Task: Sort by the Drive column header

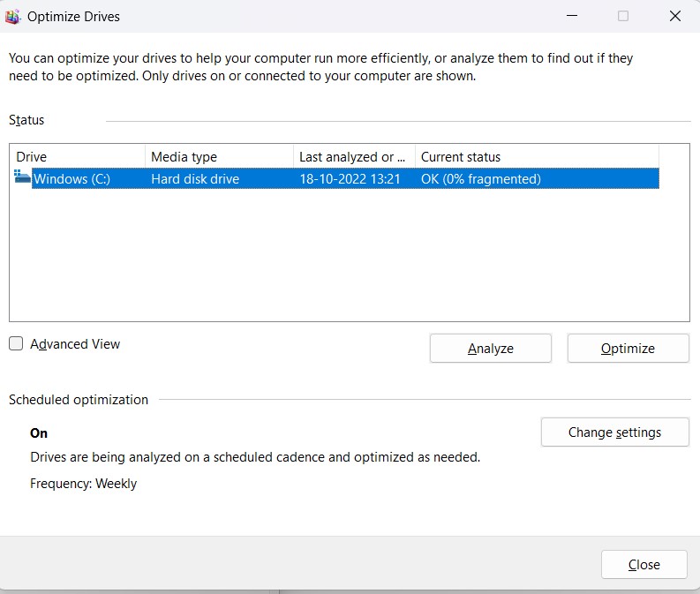Action: [x=78, y=156]
